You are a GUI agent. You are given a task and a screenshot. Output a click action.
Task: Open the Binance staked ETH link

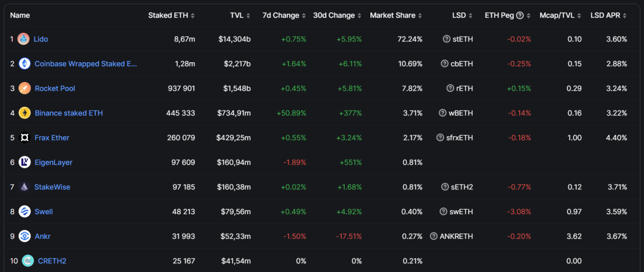(69, 113)
